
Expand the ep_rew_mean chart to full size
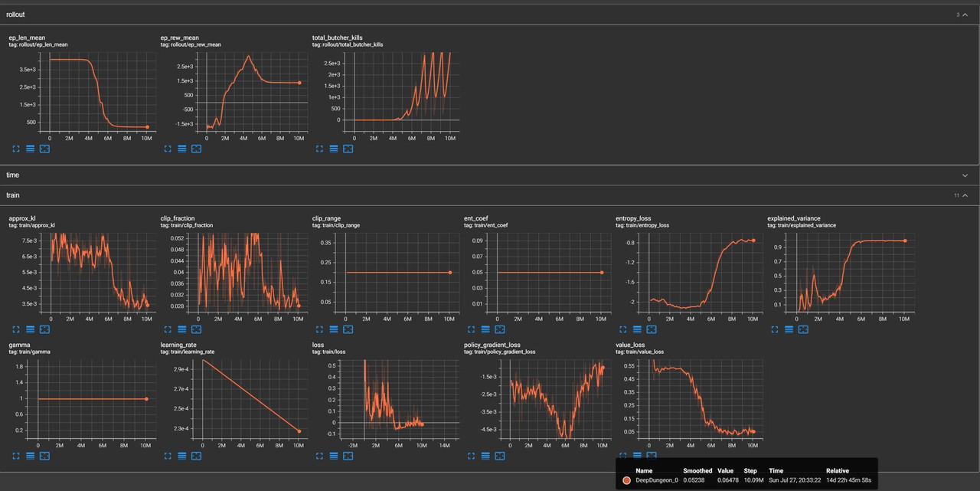167,149
